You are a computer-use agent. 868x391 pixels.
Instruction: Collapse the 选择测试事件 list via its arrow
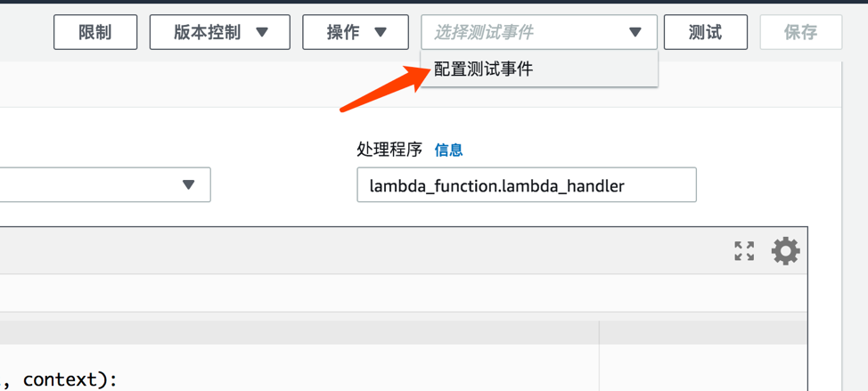click(x=635, y=32)
